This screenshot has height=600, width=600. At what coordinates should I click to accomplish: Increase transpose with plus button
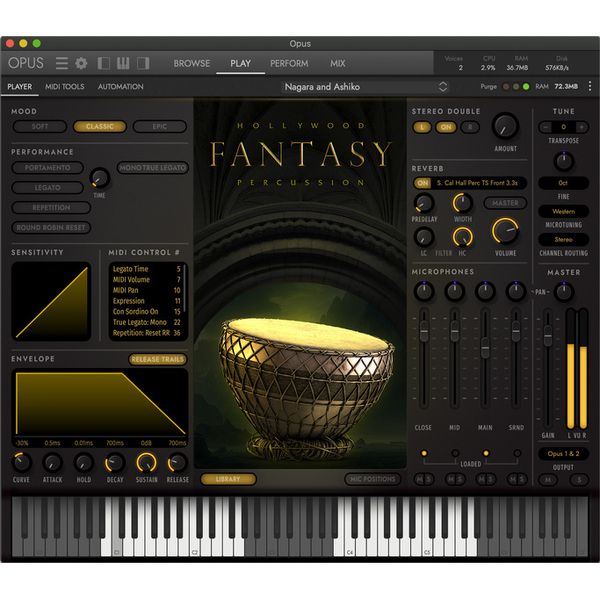click(582, 127)
